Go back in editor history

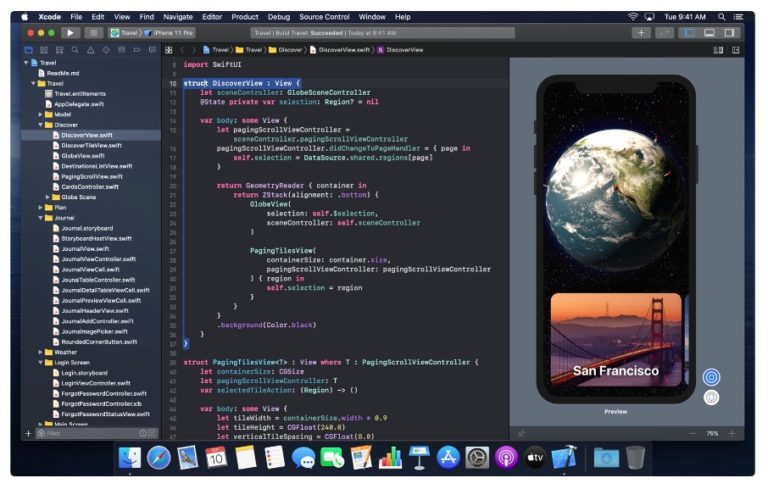click(x=182, y=50)
